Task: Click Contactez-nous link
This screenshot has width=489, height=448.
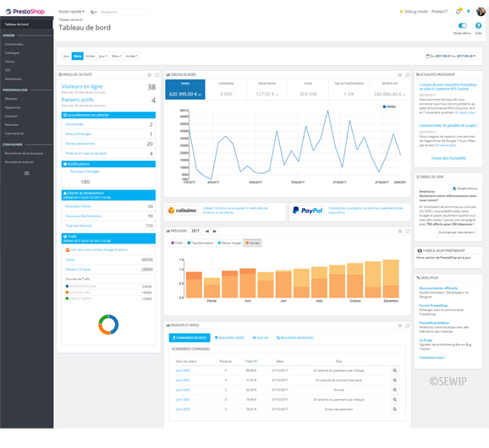Action: [432, 358]
